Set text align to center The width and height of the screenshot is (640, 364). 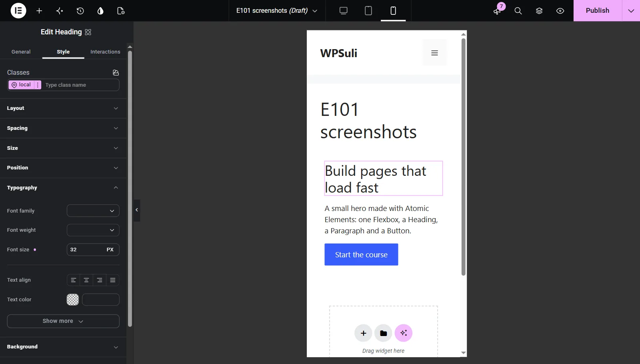(86, 280)
